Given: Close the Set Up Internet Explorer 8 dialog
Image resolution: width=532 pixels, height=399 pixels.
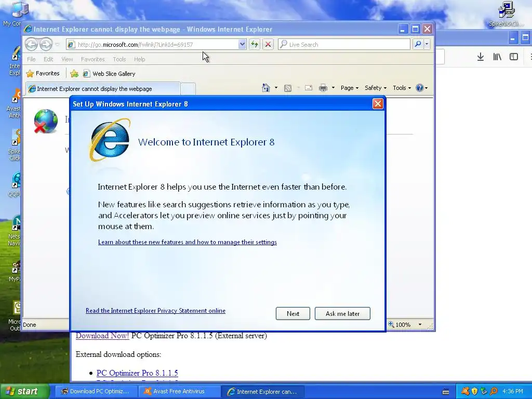Looking at the screenshot, I should [x=378, y=103].
